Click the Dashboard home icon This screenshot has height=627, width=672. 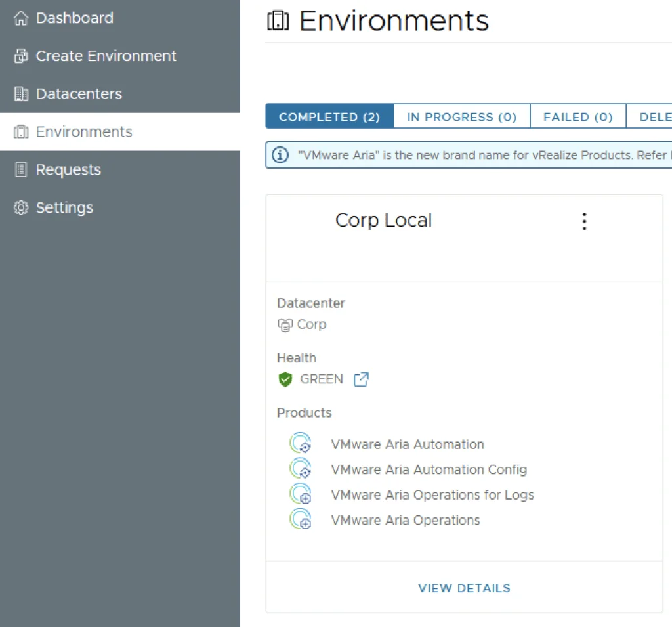[x=20, y=18]
